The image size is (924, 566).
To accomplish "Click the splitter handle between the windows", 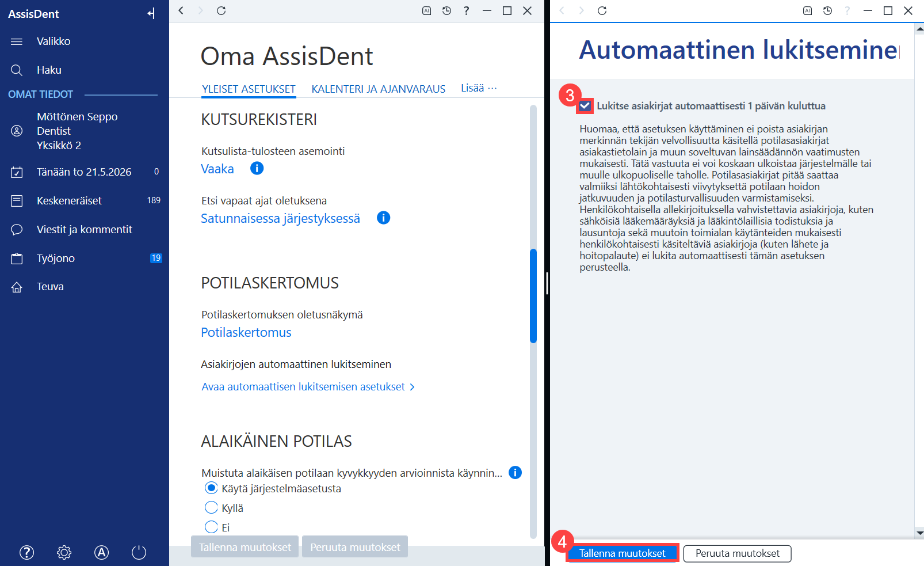I will click(547, 283).
